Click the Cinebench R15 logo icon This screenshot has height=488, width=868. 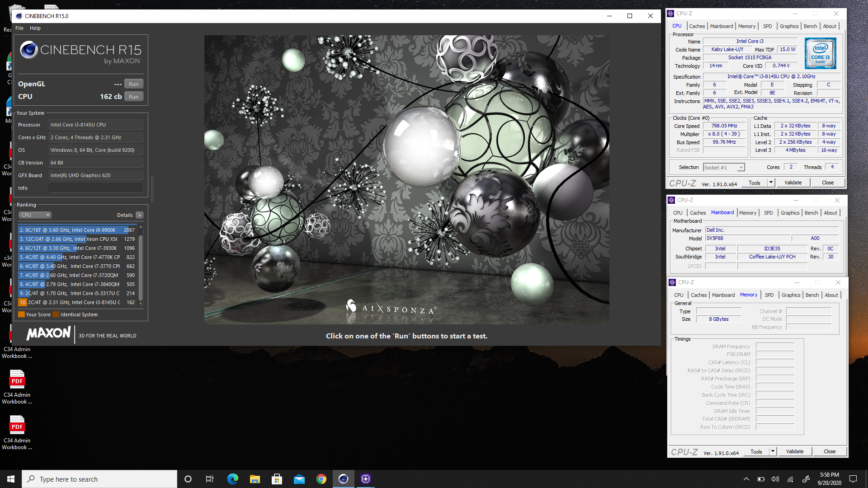click(x=29, y=50)
